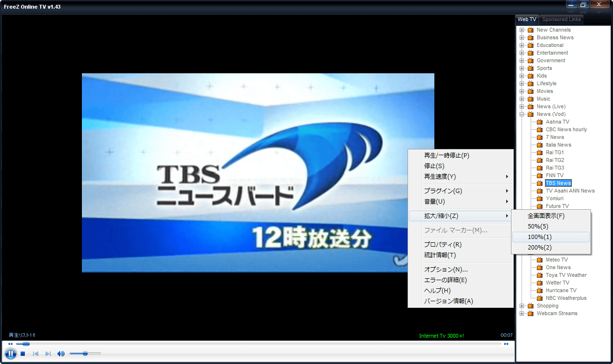Open プロパティ(R) from context menu
The width and height of the screenshot is (613, 364).
[460, 244]
